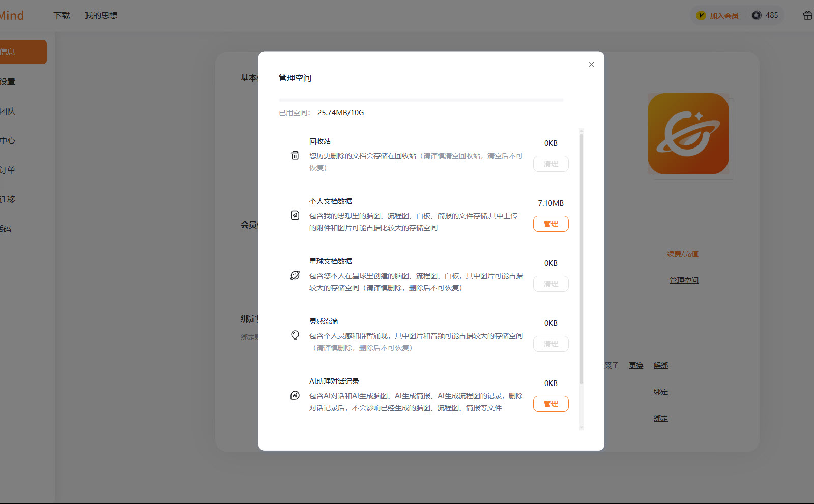Click the 485 points coin icon
The width and height of the screenshot is (814, 504).
(757, 16)
